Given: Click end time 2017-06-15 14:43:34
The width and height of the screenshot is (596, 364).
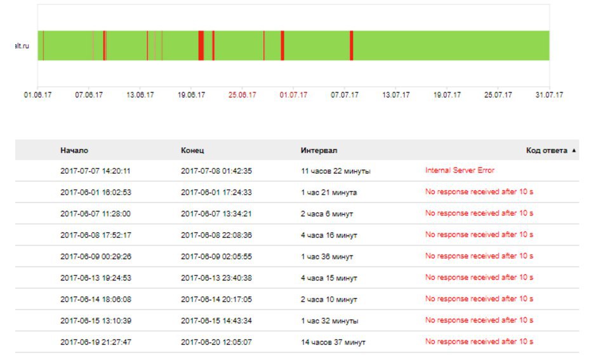Looking at the screenshot, I should click(216, 321).
